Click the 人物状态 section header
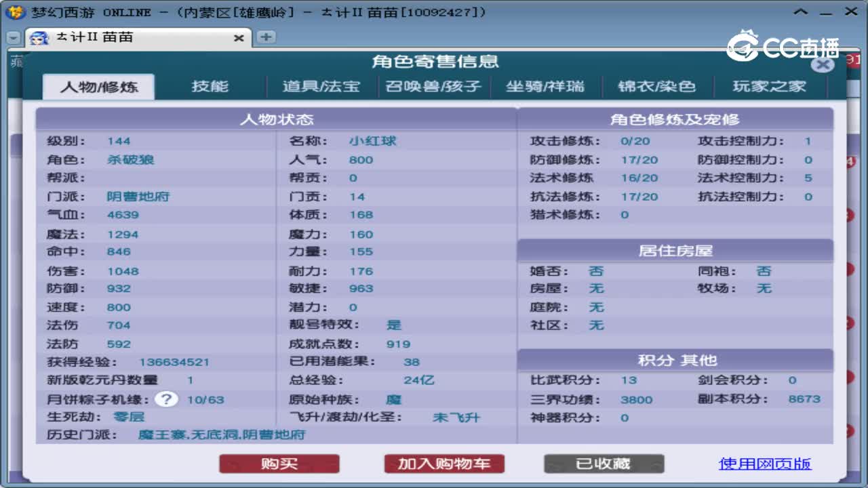Viewport: 868px width, 488px height. pos(277,119)
